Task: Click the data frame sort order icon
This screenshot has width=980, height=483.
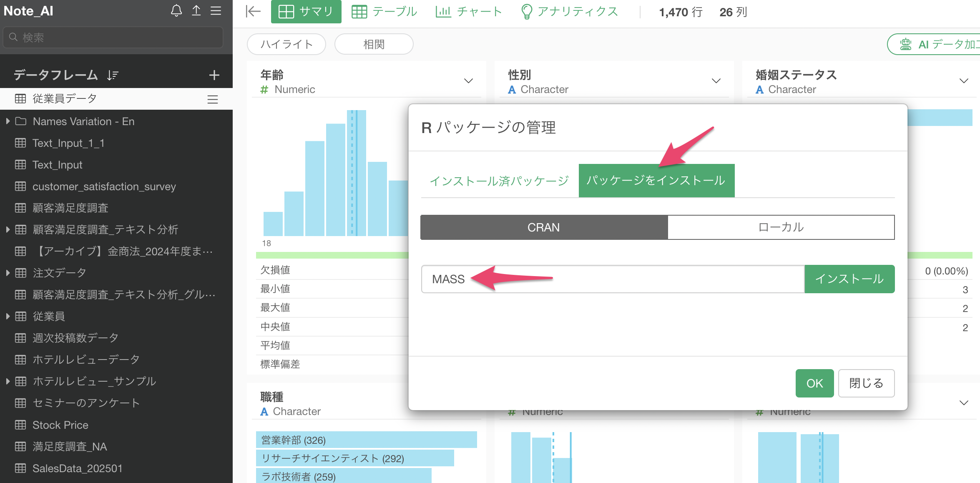Action: click(113, 75)
